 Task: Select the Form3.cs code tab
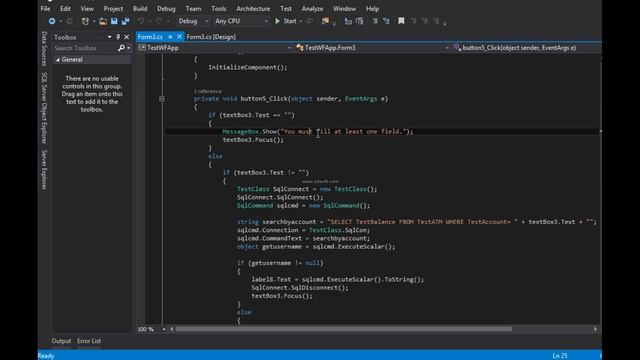click(150, 37)
